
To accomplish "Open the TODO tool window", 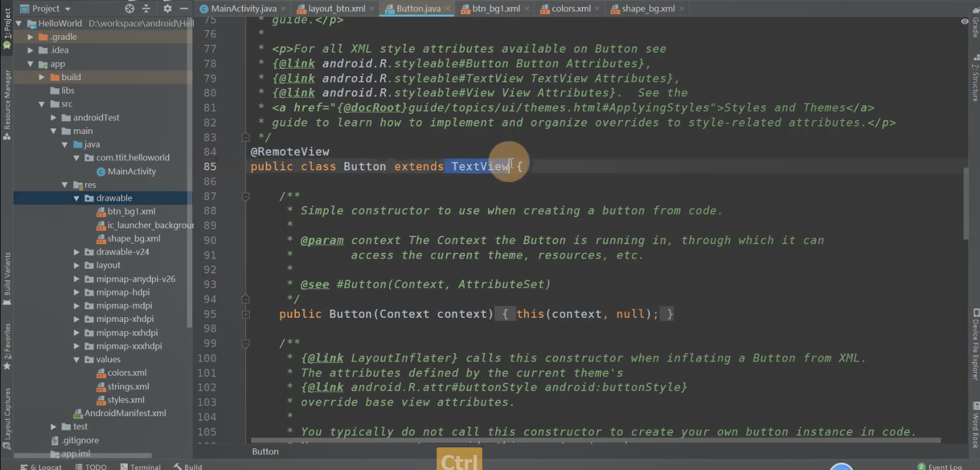I will 91,466.
